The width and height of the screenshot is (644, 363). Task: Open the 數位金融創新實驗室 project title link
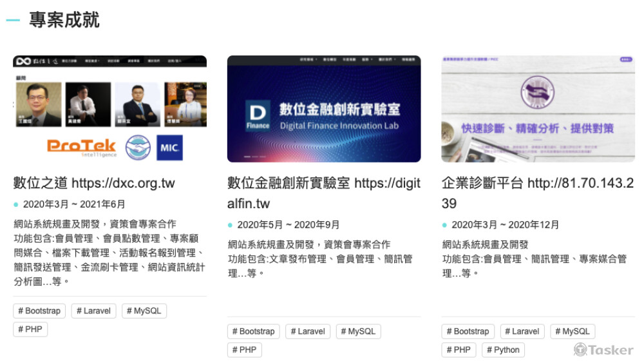[x=323, y=193]
